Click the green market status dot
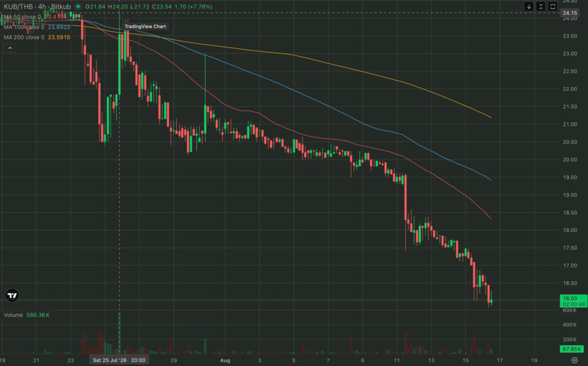The width and height of the screenshot is (588, 366). click(78, 6)
